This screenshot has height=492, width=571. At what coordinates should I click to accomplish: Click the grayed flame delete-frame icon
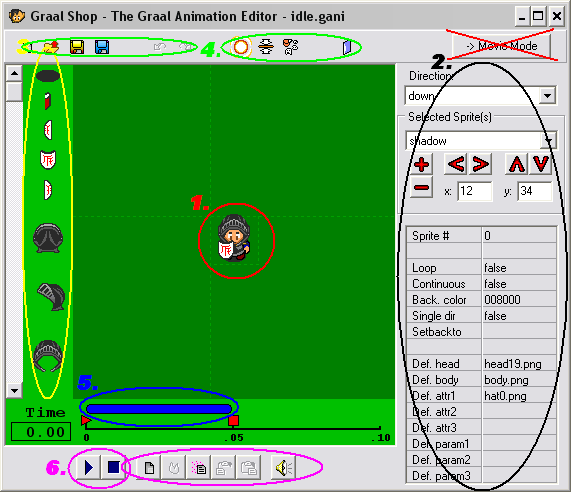174,467
